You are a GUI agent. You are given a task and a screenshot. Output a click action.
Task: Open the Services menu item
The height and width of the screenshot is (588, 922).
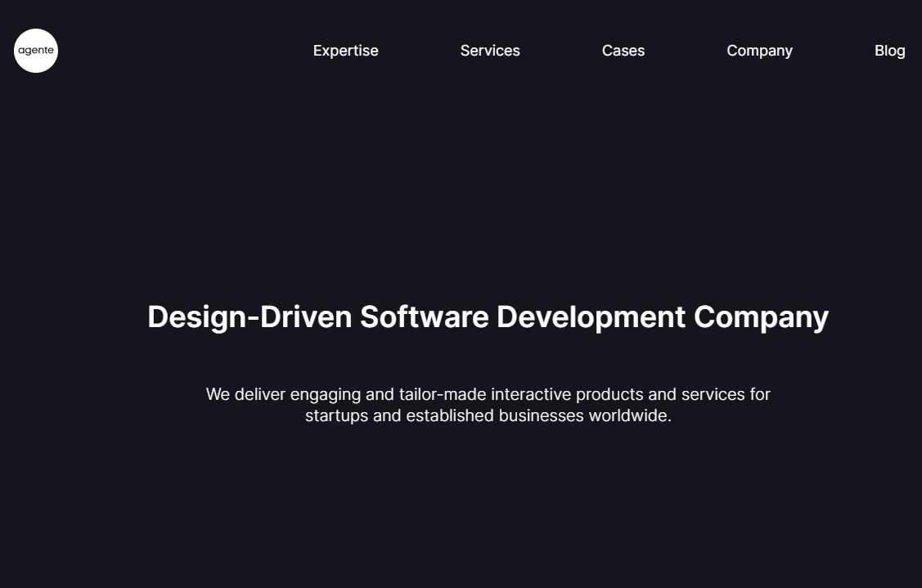tap(490, 51)
